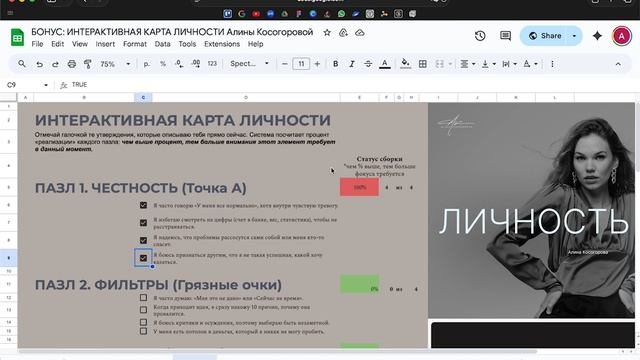The image size is (640, 360).
Task: Open the text rotation dropdown
Action: click(x=530, y=64)
